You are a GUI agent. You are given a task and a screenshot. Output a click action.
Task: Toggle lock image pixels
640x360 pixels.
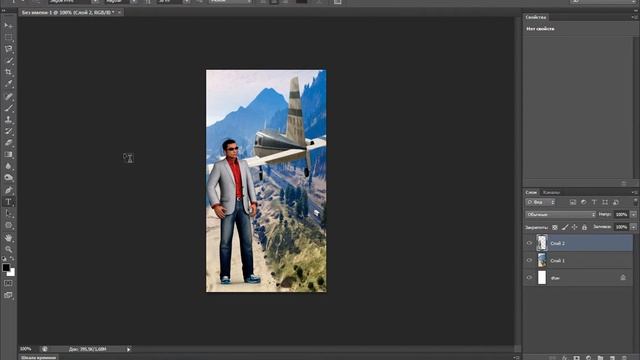[x=564, y=227]
